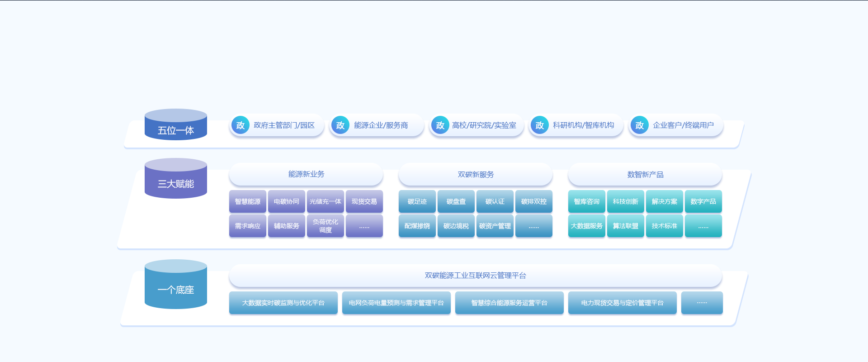Click the 现货交易 tile

364,201
